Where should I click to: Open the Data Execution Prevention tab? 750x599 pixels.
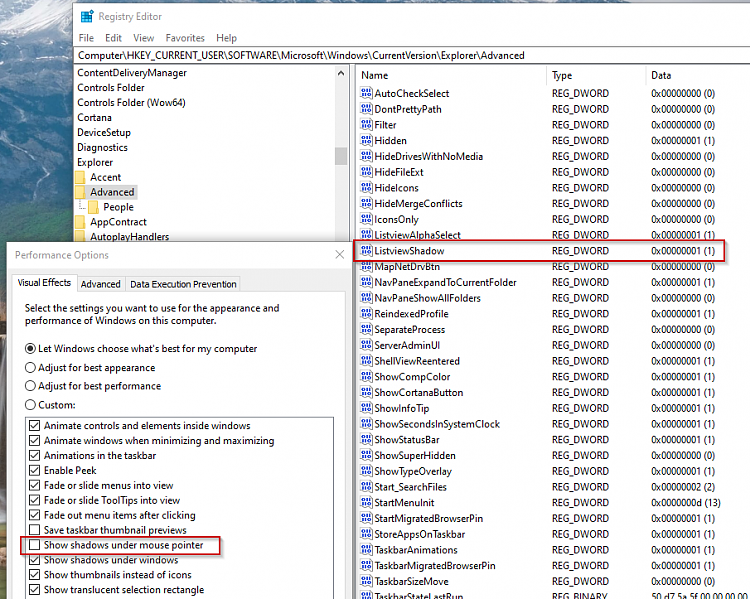183,284
